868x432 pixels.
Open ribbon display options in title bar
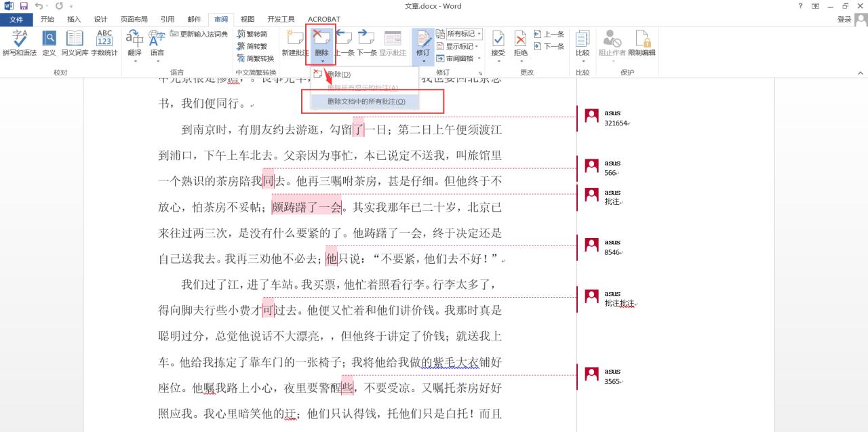pos(816,6)
